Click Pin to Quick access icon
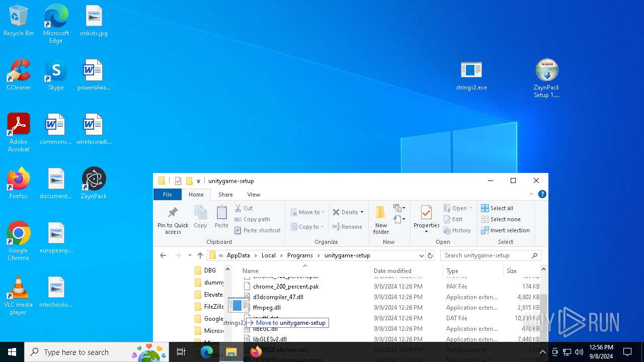Screen dimensions: 644x362 tap(173, 220)
